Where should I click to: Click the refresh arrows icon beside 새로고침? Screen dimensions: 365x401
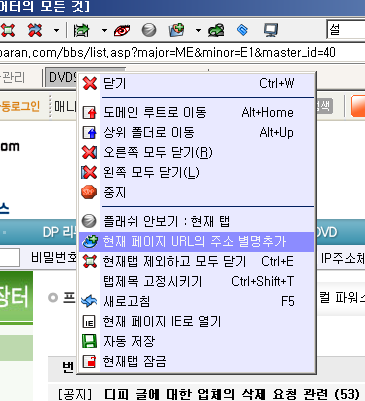(89, 301)
